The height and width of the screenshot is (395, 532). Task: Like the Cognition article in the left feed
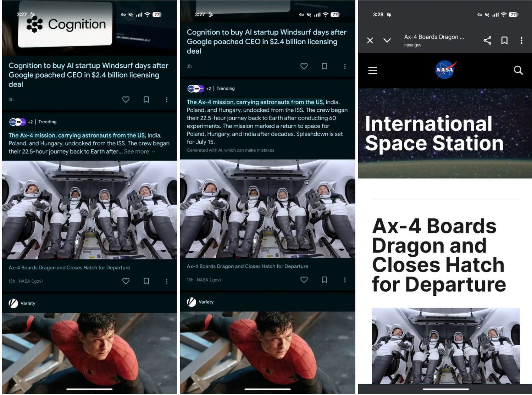(x=126, y=100)
